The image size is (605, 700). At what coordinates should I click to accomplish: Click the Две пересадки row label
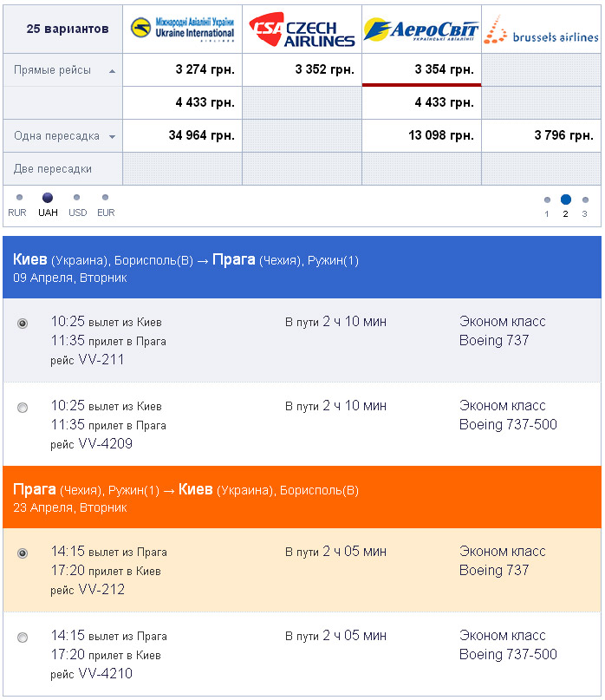click(53, 169)
